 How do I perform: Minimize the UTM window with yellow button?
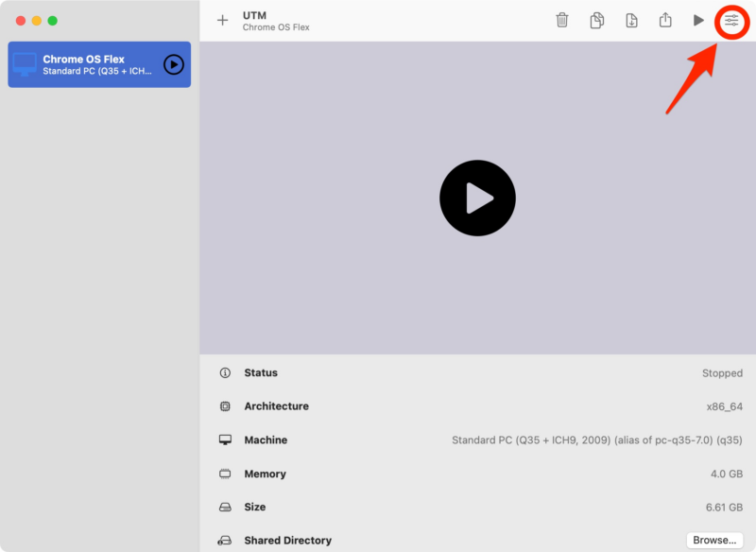(37, 21)
